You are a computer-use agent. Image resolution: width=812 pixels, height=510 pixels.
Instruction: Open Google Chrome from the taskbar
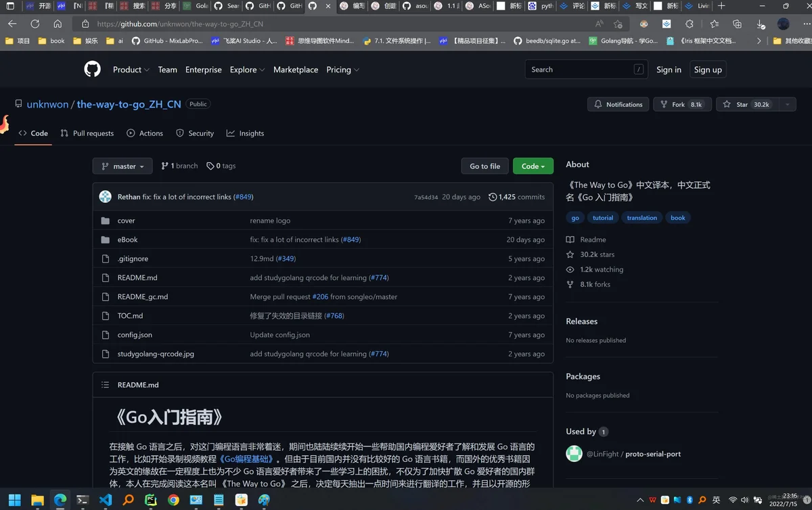coord(174,500)
